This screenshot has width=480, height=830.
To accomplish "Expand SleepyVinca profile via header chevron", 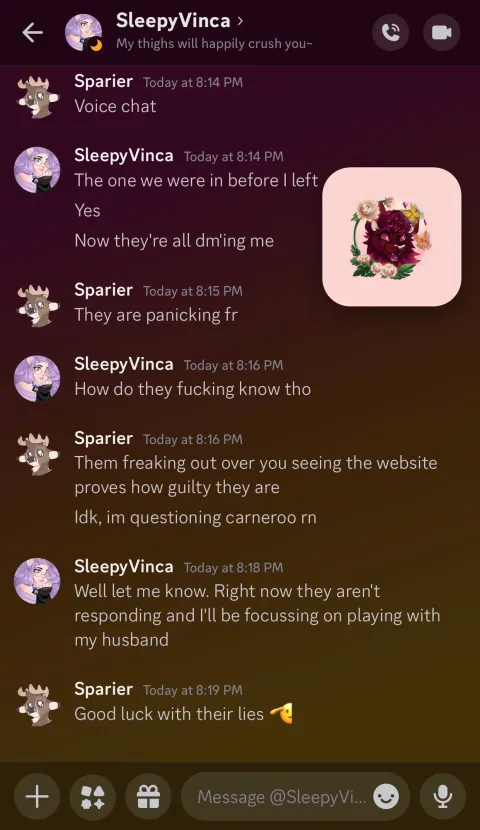I will [240, 21].
